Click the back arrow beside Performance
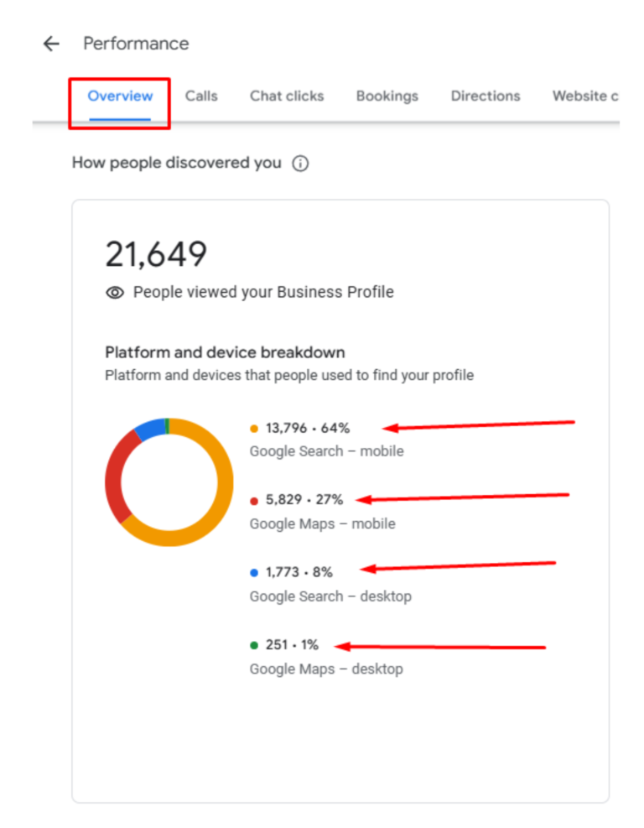The height and width of the screenshot is (828, 644). click(51, 44)
